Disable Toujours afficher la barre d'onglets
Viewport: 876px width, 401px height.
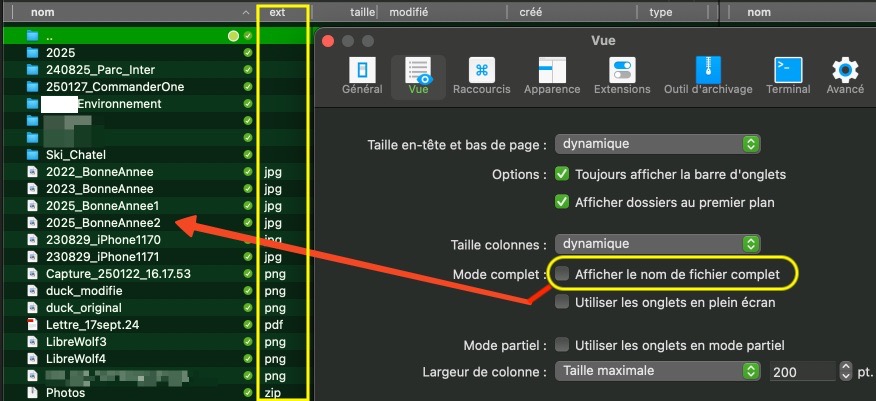click(562, 174)
